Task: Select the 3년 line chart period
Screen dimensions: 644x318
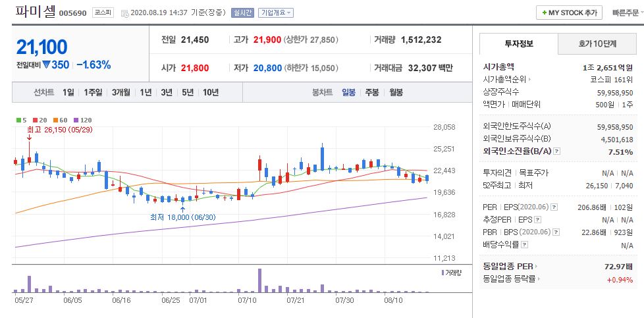Action: (167, 92)
